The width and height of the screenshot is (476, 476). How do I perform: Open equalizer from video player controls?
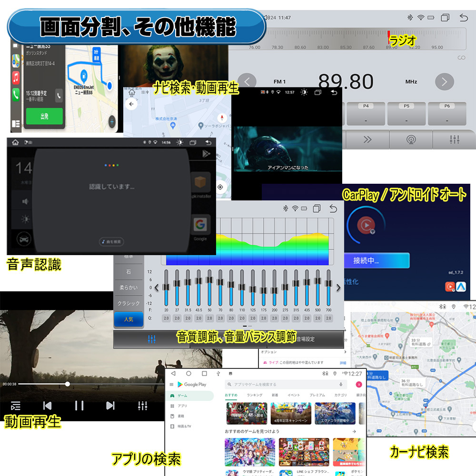(x=142, y=406)
